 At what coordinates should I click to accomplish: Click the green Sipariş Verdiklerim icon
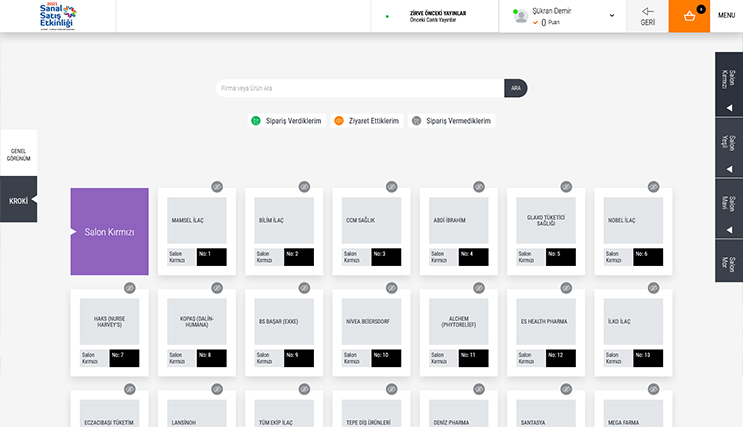tap(256, 121)
